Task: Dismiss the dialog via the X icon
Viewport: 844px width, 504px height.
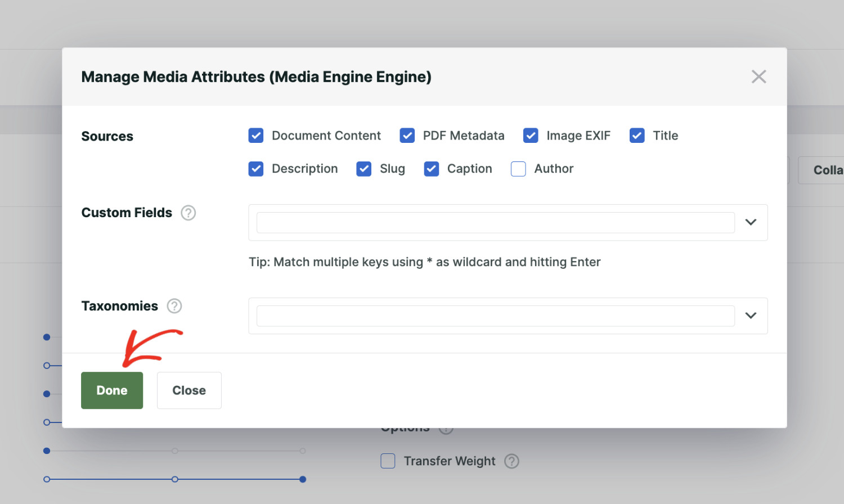Action: pos(758,76)
